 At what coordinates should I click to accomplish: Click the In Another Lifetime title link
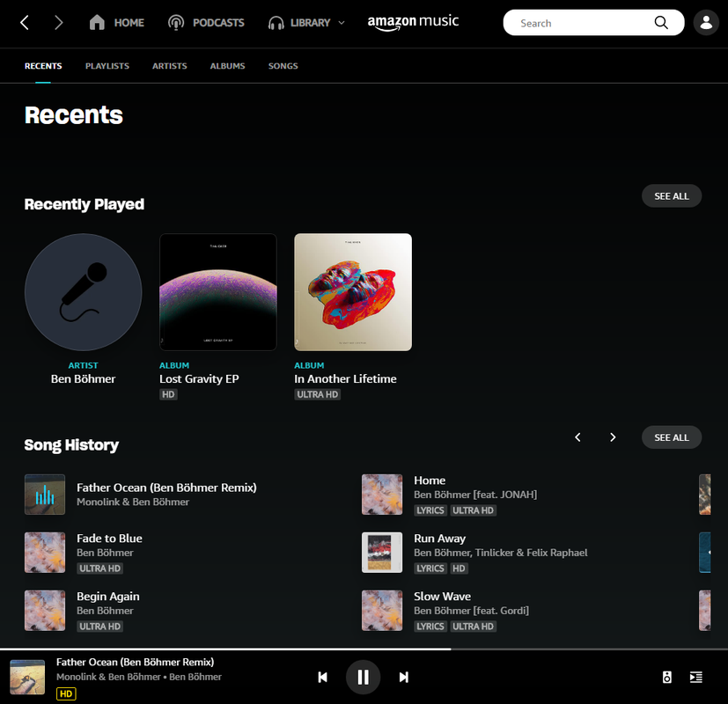(345, 378)
